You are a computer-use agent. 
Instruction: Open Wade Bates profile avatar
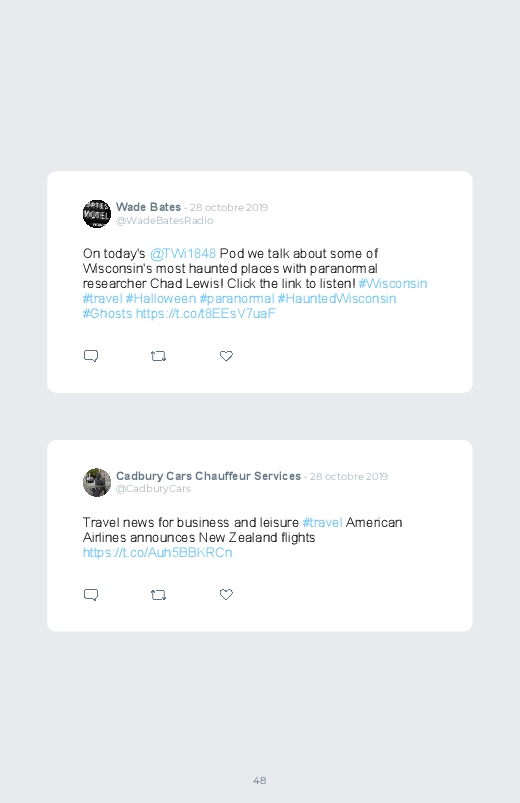coord(97,214)
